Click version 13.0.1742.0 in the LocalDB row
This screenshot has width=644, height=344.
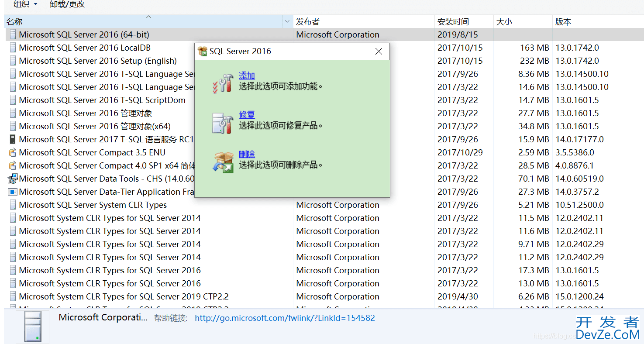pyautogui.click(x=577, y=48)
